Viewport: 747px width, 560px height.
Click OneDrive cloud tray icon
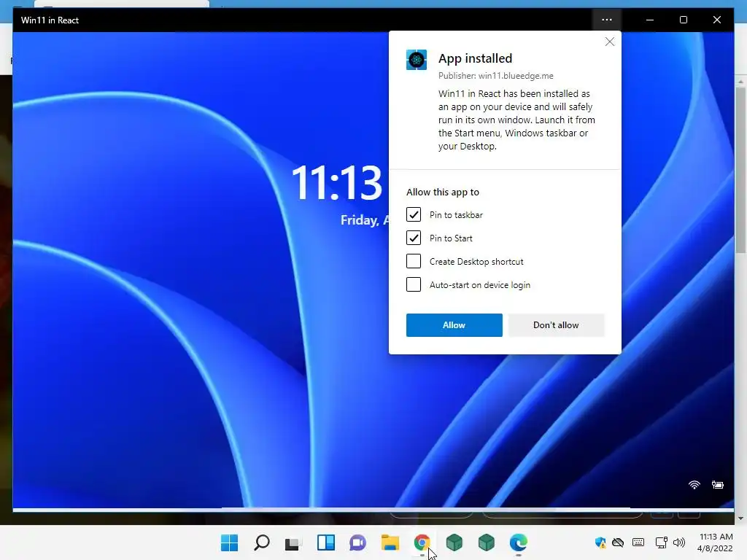[618, 542]
